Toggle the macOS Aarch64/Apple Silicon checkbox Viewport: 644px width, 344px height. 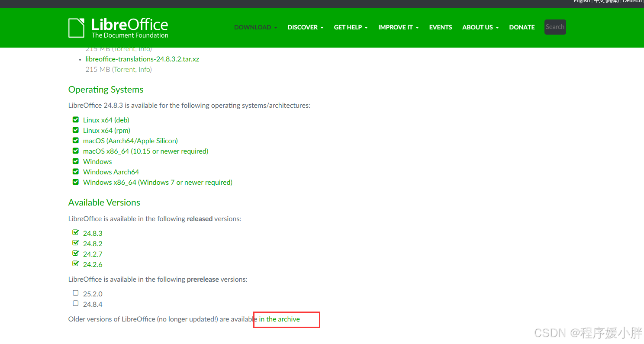[76, 141]
